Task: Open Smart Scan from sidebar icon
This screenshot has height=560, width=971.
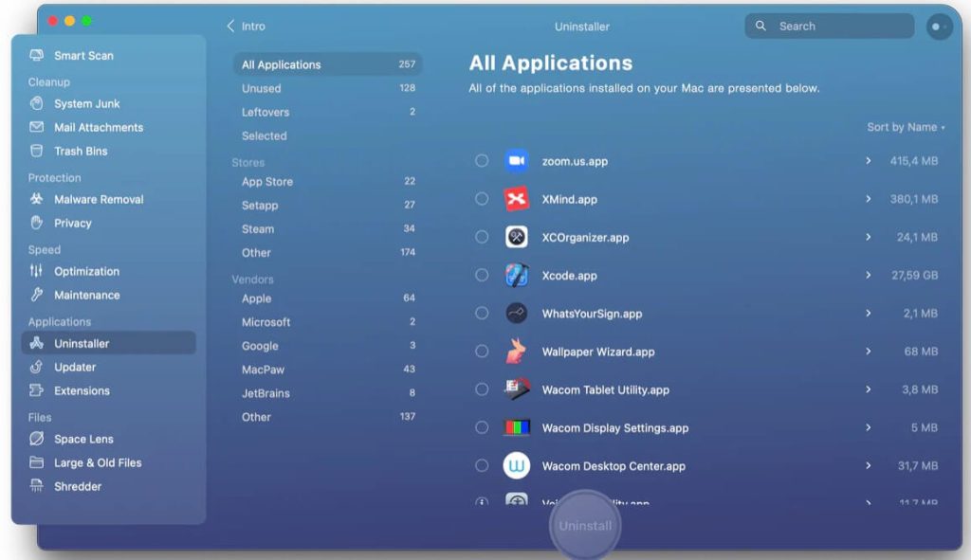Action: pos(37,56)
